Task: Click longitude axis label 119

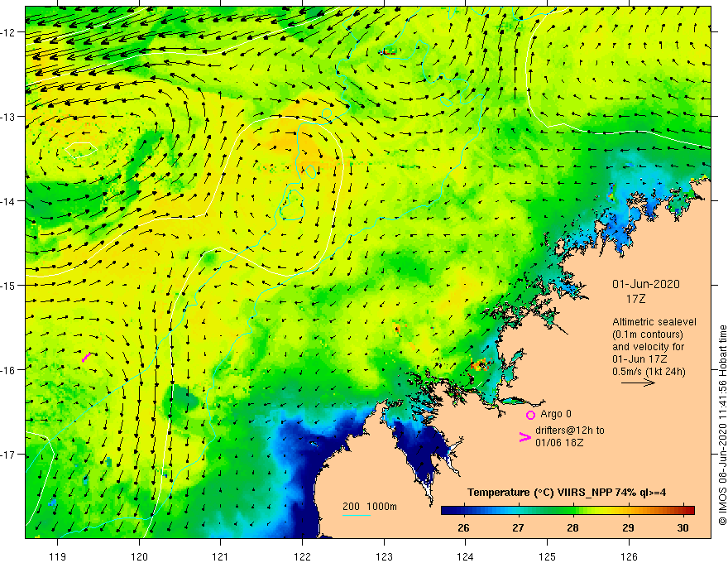Action: [58, 556]
